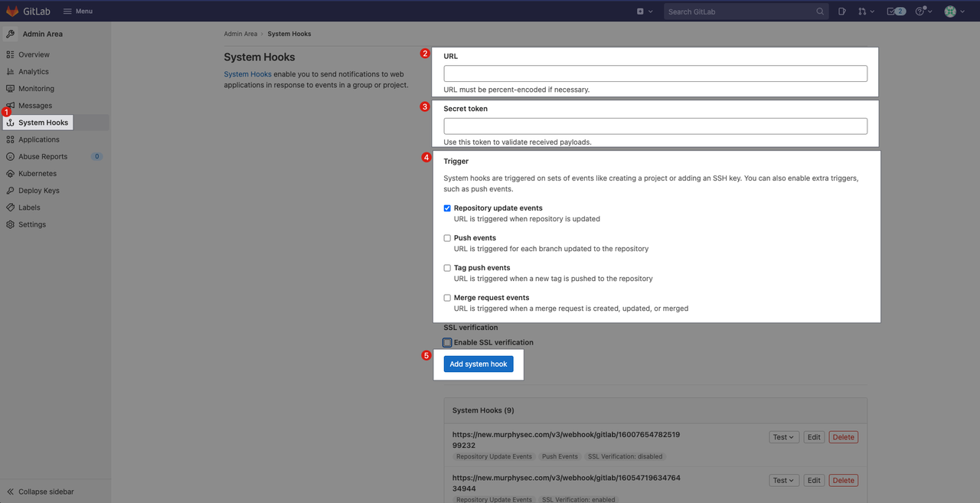The image size is (980, 503).
Task: Delete the first listed system hook
Action: tap(843, 436)
